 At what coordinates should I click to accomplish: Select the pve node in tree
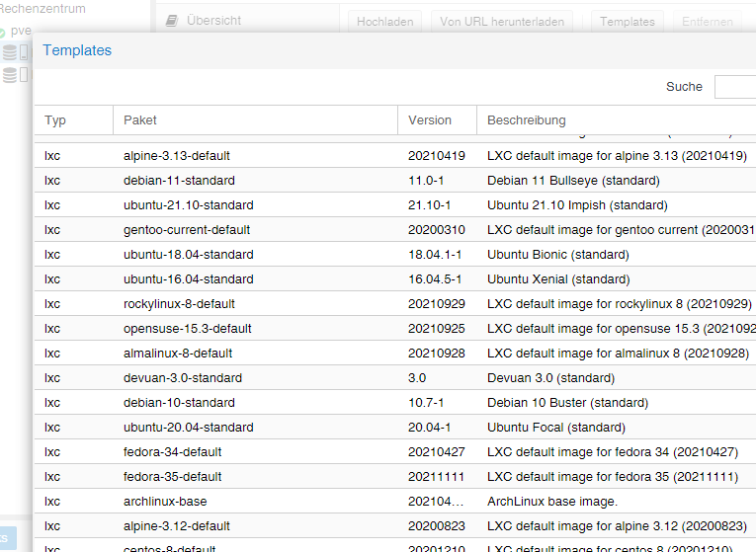tap(21, 31)
